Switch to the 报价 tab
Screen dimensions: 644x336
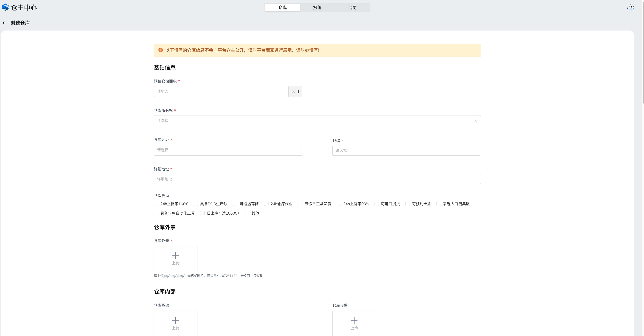click(317, 8)
